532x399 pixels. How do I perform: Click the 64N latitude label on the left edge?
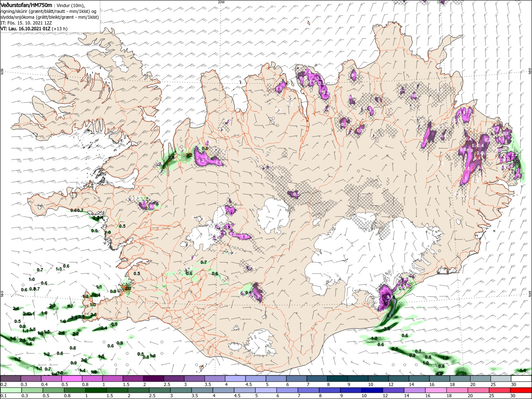coord(2,293)
